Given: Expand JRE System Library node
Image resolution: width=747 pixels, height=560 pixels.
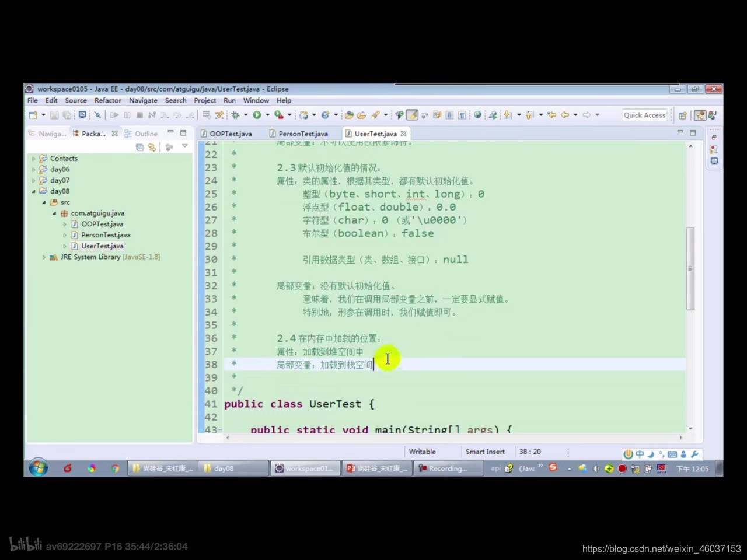Looking at the screenshot, I should click(x=44, y=257).
